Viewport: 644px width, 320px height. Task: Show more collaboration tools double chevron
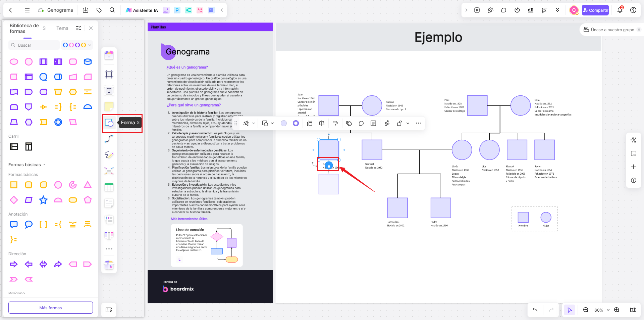557,10
